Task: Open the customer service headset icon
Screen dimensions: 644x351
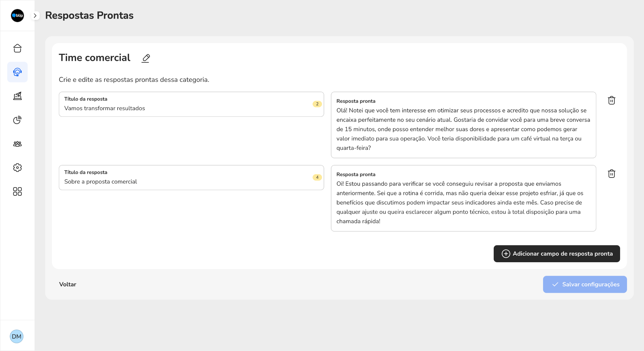Action: [17, 72]
